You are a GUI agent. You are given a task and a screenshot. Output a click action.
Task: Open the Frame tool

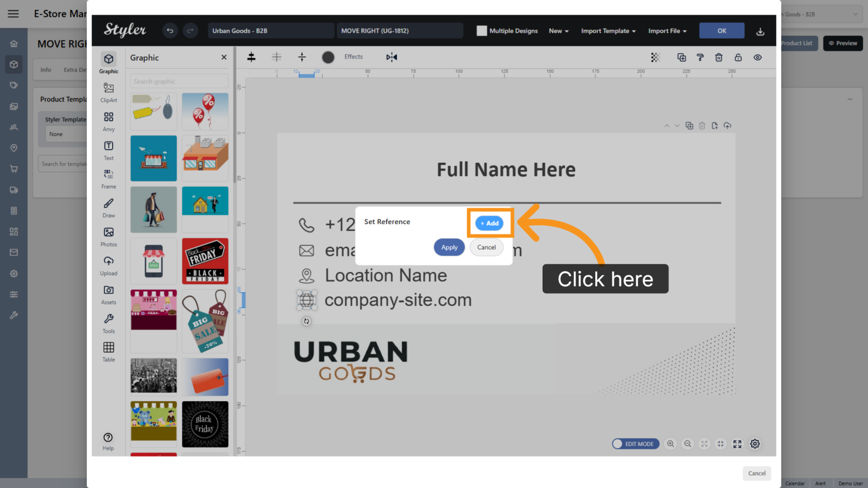109,179
